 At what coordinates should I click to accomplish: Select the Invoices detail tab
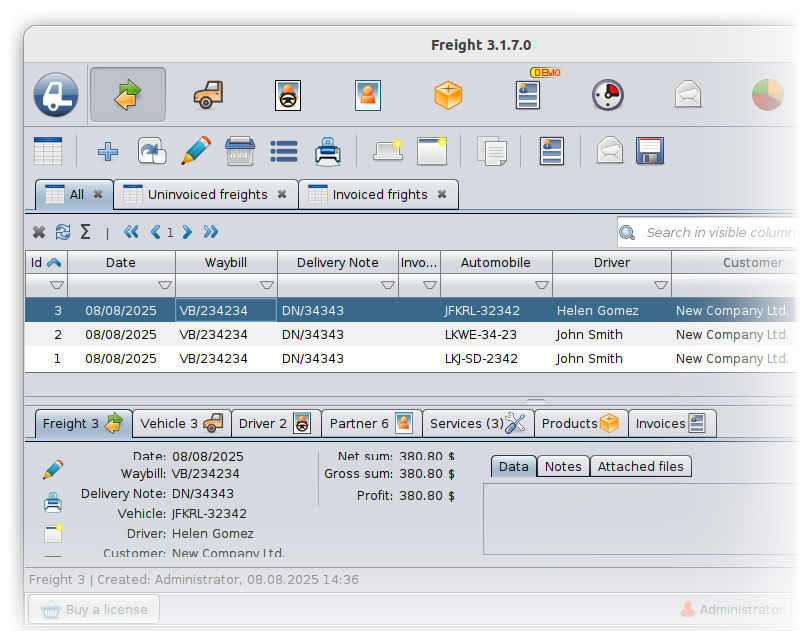[x=672, y=423]
